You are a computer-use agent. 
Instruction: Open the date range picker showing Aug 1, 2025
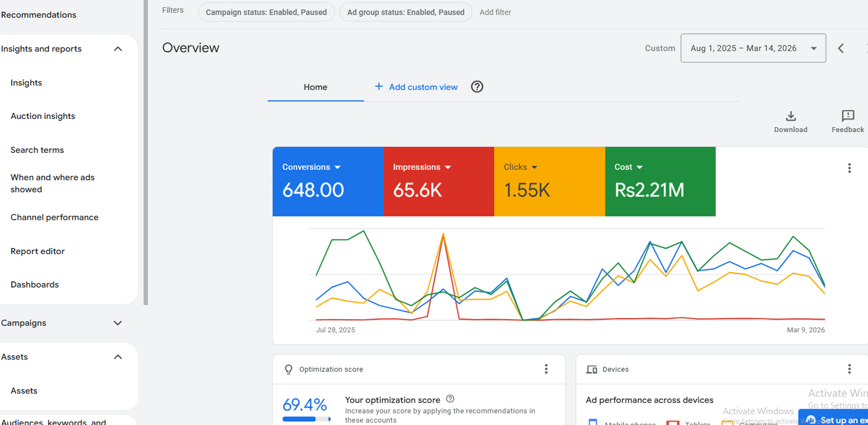(753, 48)
